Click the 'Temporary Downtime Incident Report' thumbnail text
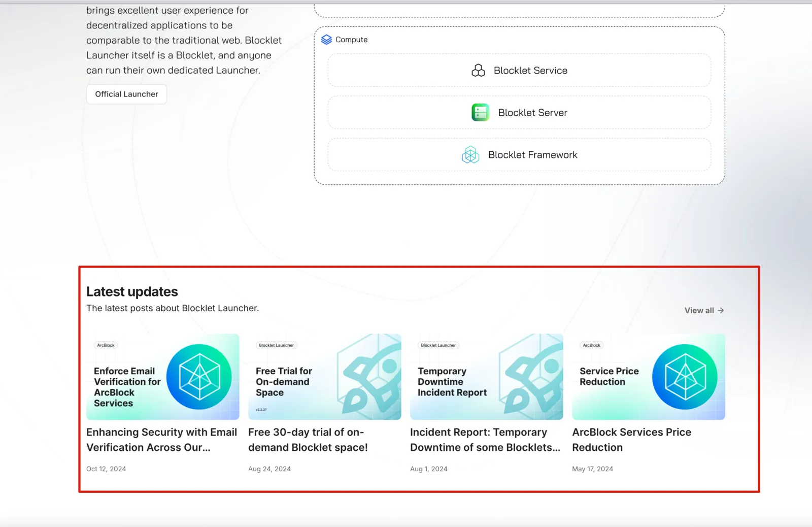 [452, 382]
